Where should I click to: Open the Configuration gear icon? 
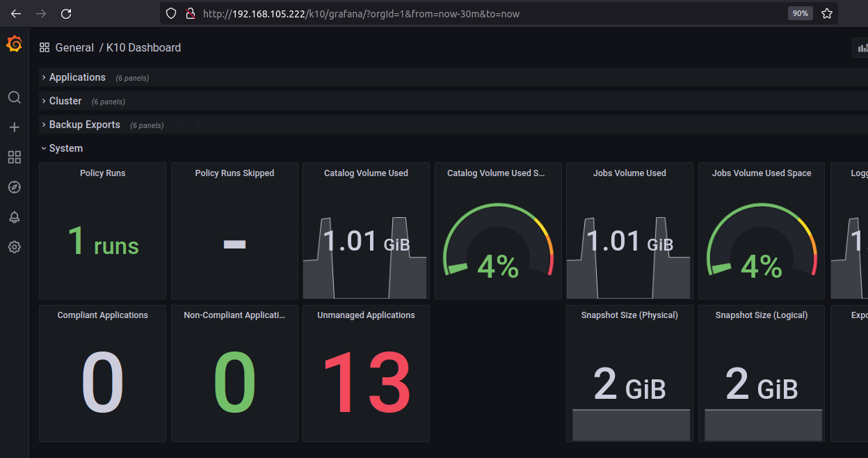click(x=14, y=247)
